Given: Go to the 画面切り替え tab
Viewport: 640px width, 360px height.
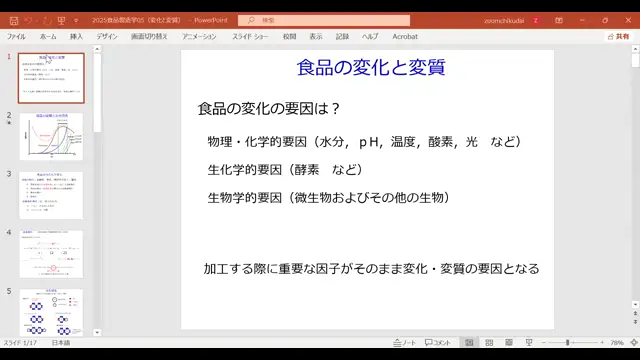Looking at the screenshot, I should (x=149, y=36).
